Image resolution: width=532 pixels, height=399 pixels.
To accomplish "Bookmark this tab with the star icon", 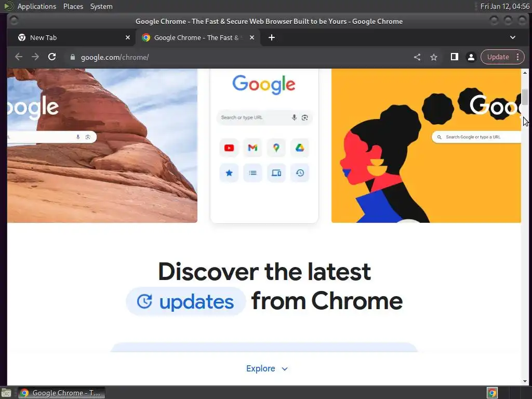I will [x=434, y=57].
